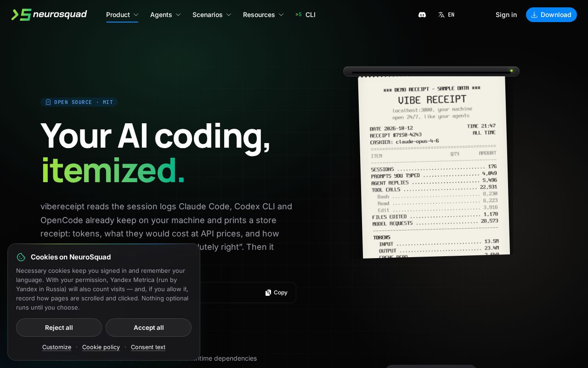Click the Open Source MIT badge
Image resolution: width=588 pixels, height=368 pixels.
79,102
